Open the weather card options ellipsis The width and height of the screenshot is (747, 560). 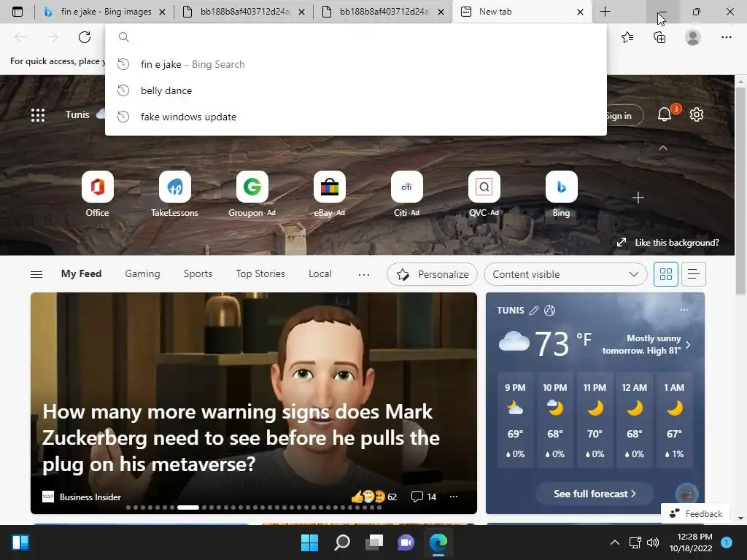click(684, 310)
